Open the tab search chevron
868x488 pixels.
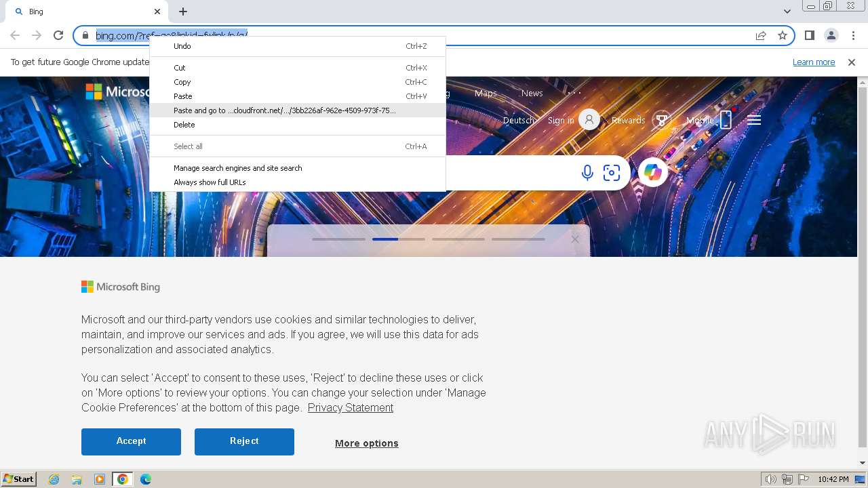pos(787,12)
